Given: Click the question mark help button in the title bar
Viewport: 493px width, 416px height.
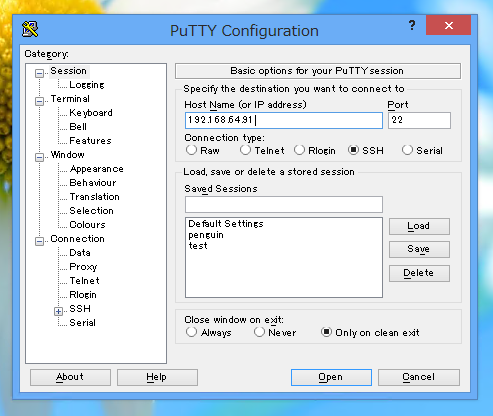Looking at the screenshot, I should [x=412, y=25].
